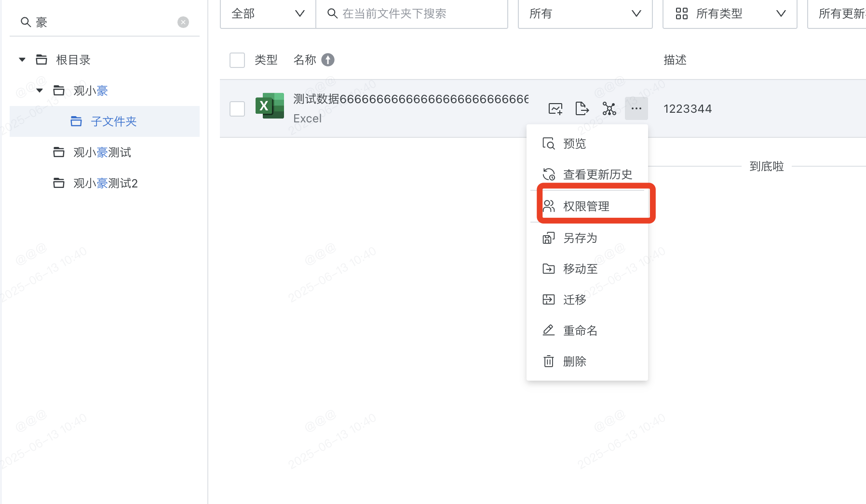The height and width of the screenshot is (504, 866).
Task: Click the Excel file type icon
Action: (x=270, y=106)
